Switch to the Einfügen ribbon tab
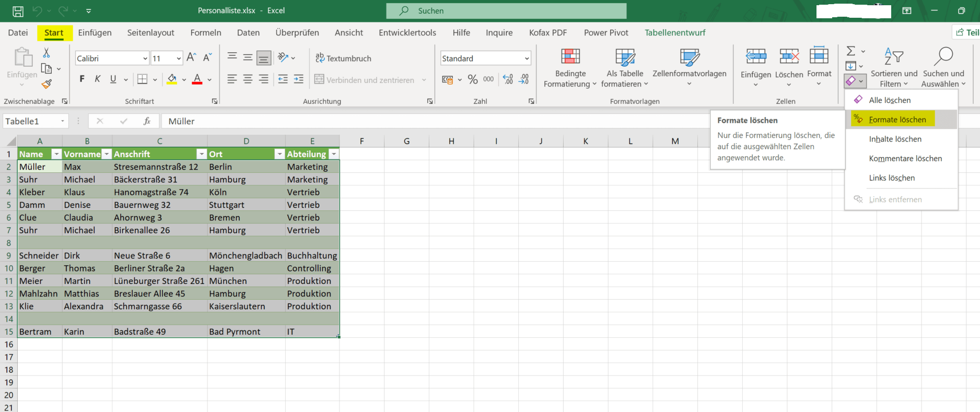The image size is (980, 412). (95, 32)
